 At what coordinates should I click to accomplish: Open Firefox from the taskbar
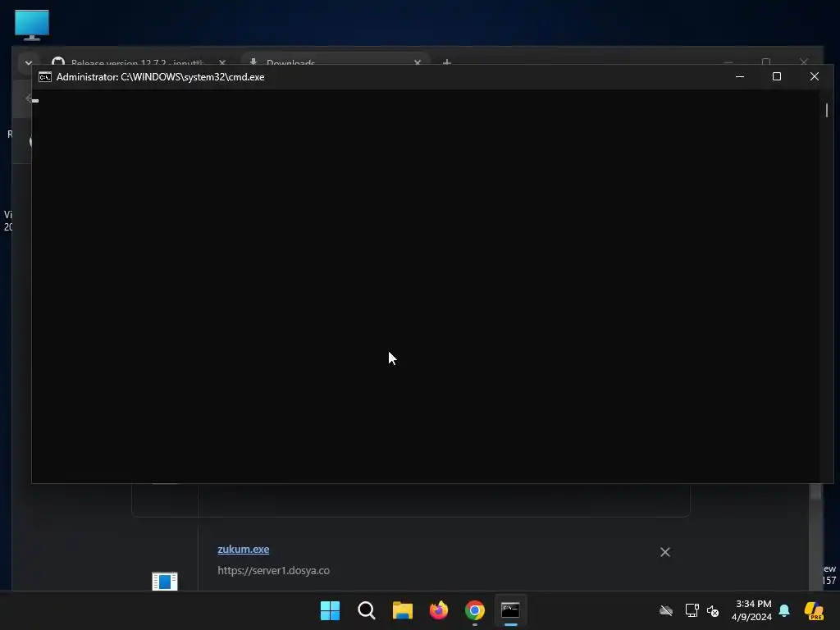439,610
